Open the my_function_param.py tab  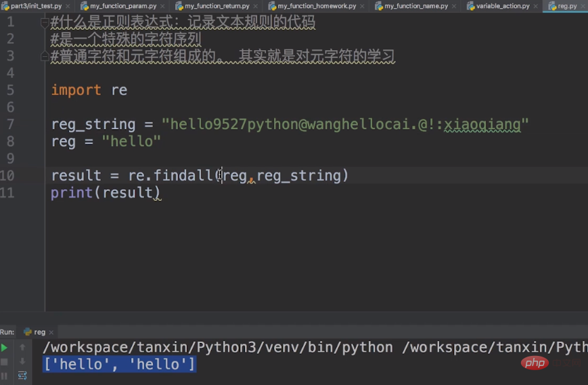[123, 6]
